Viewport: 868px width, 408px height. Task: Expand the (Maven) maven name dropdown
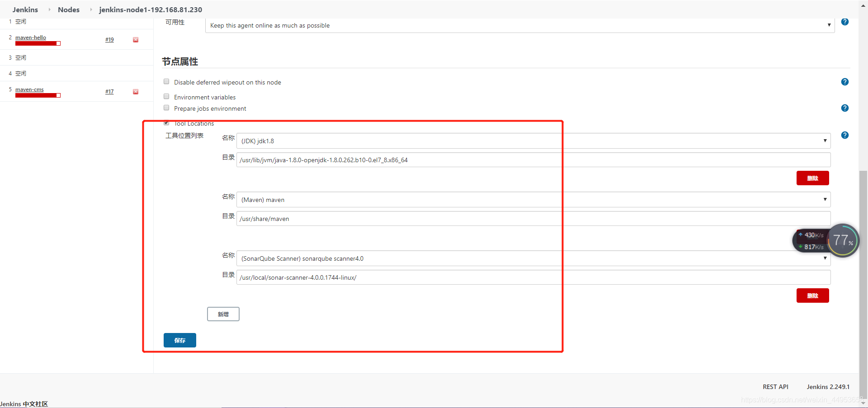(533, 200)
